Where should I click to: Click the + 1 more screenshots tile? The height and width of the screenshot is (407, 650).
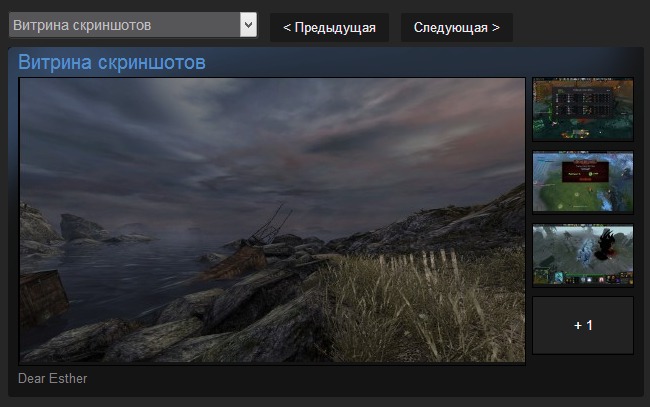pyautogui.click(x=583, y=325)
